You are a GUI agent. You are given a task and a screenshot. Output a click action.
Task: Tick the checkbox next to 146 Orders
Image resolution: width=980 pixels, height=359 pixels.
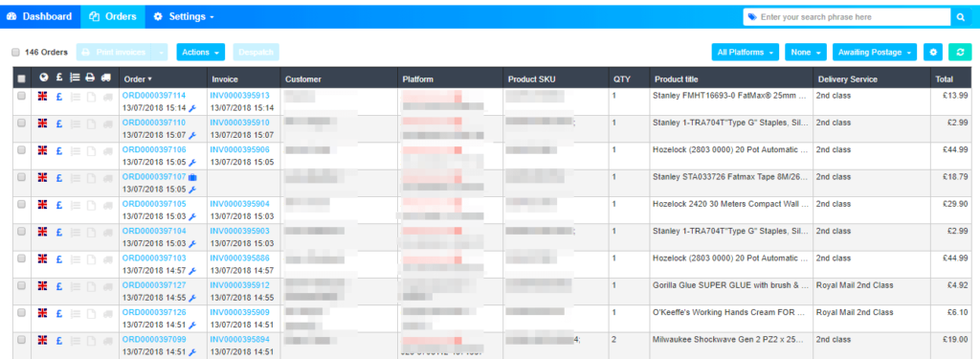(x=15, y=53)
